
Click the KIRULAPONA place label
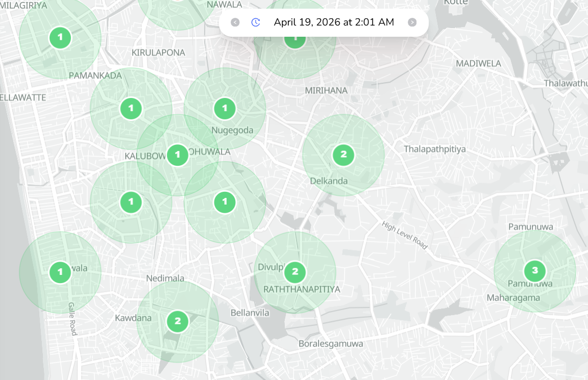point(158,53)
